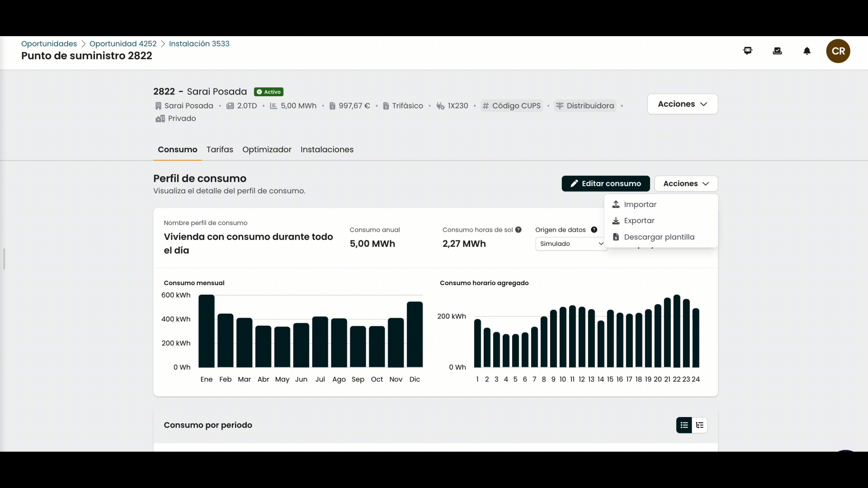This screenshot has width=868, height=488.
Task: Click help icon next to Origen de datos
Action: pos(594,230)
